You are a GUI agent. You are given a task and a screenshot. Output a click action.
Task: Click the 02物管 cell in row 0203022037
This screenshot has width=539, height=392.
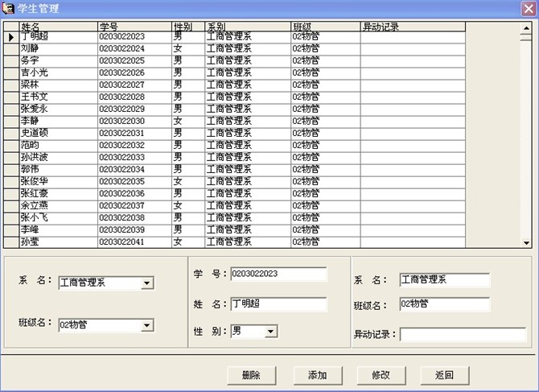(x=326, y=206)
